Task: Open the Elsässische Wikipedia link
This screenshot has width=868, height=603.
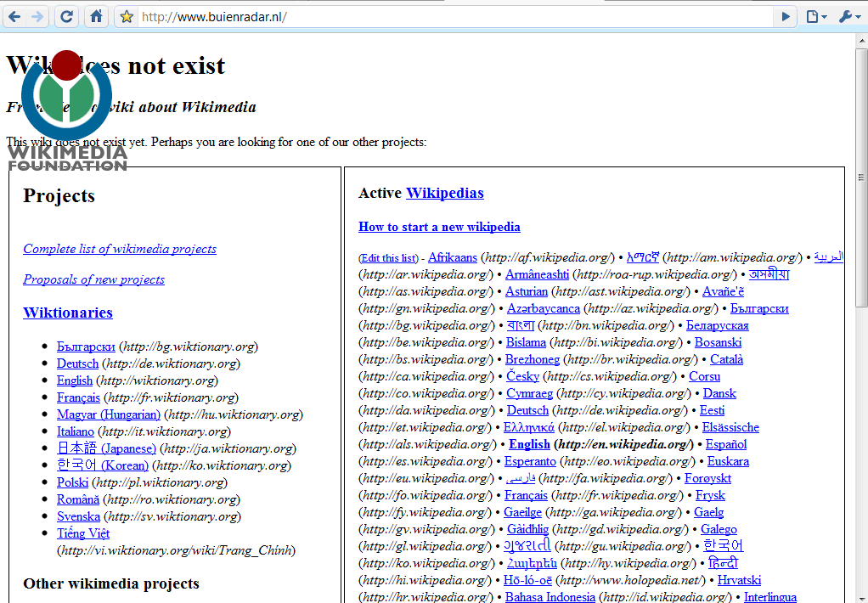Action: (x=730, y=427)
